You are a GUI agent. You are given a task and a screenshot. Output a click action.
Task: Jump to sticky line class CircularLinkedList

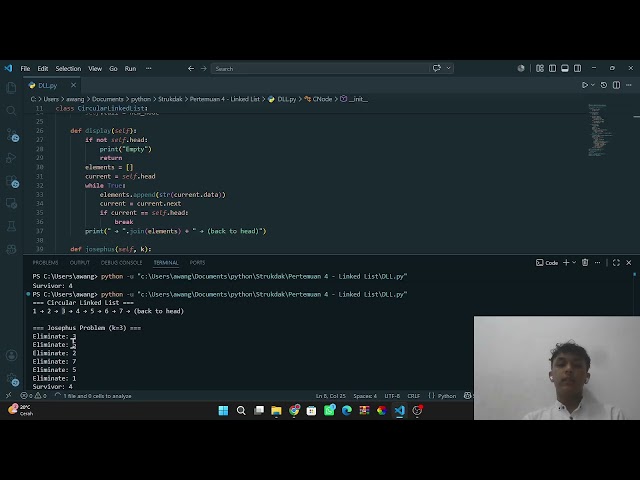101,108
